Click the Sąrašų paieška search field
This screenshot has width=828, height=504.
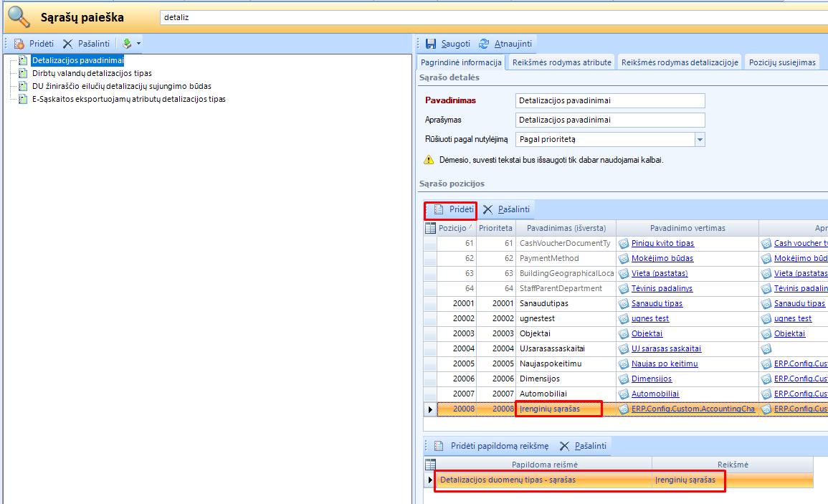point(494,17)
